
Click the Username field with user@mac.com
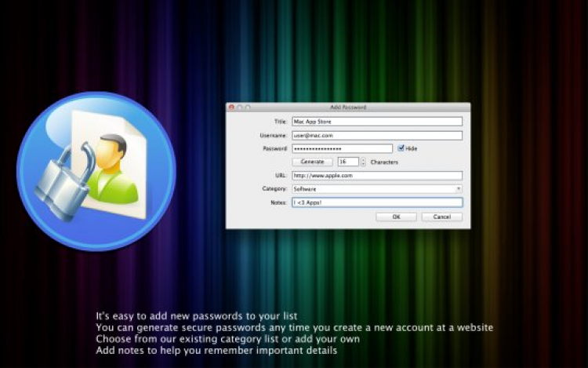pyautogui.click(x=377, y=136)
